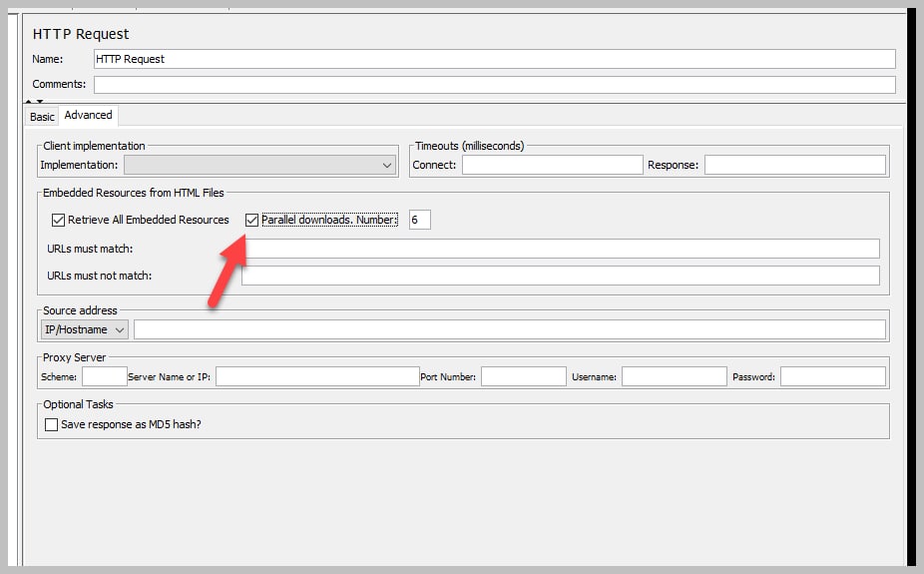This screenshot has width=924, height=574.
Task: Open the Implementation dropdown
Action: click(x=259, y=165)
